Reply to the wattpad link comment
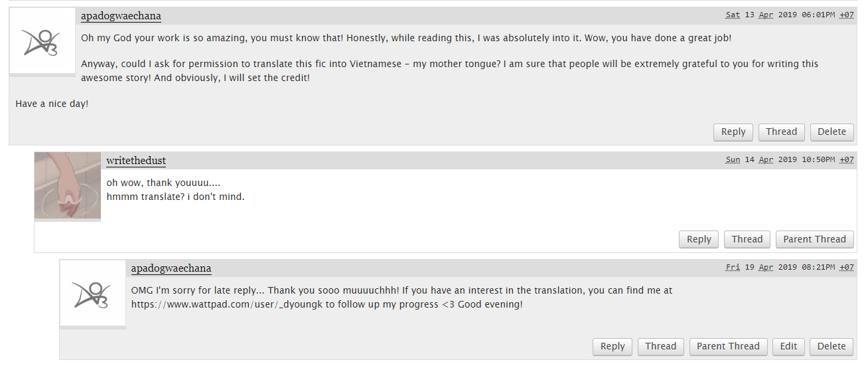Image resolution: width=868 pixels, height=370 pixels. [x=613, y=346]
